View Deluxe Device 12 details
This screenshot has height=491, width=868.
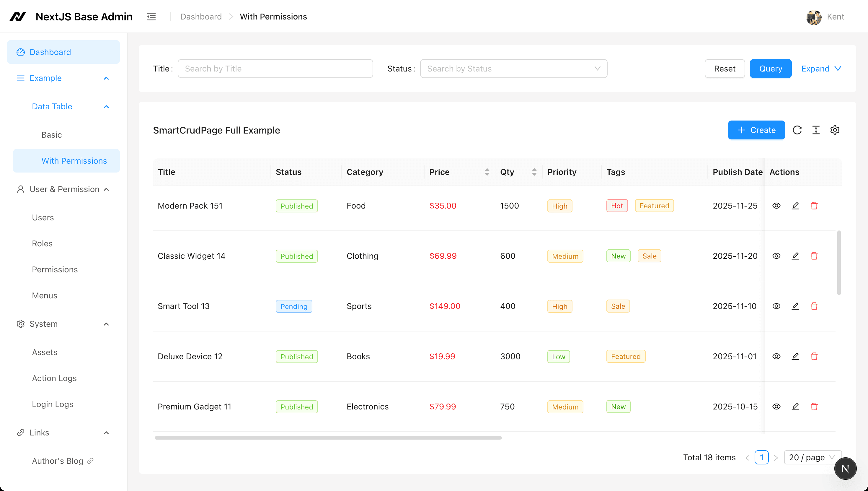(776, 356)
